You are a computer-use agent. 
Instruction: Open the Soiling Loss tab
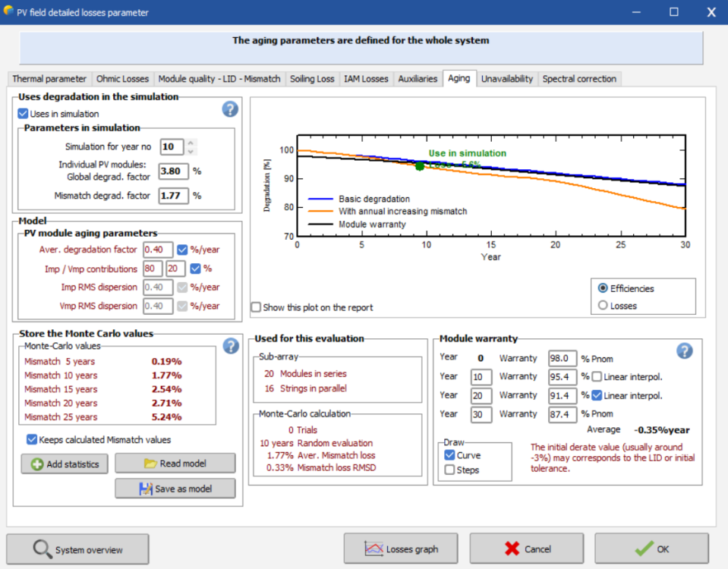tap(311, 79)
